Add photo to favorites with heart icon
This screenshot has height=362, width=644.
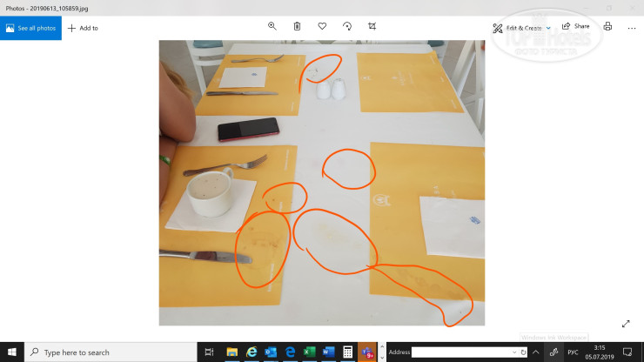point(322,27)
